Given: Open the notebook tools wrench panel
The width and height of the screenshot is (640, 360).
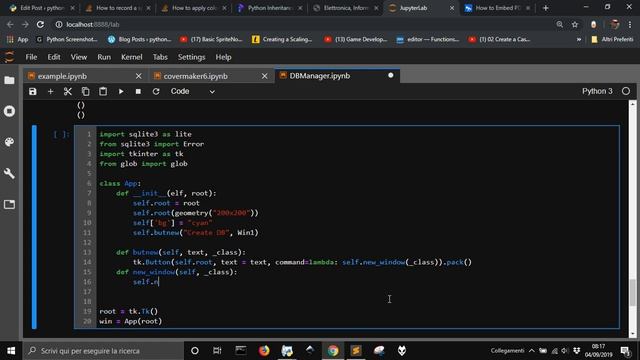Looking at the screenshot, I should coord(9,173).
